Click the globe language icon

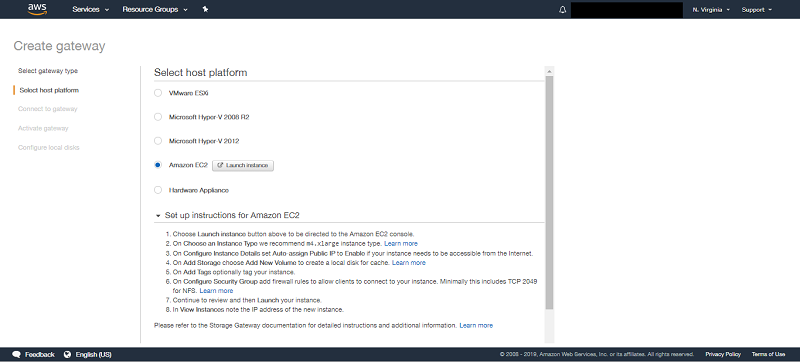(68, 354)
